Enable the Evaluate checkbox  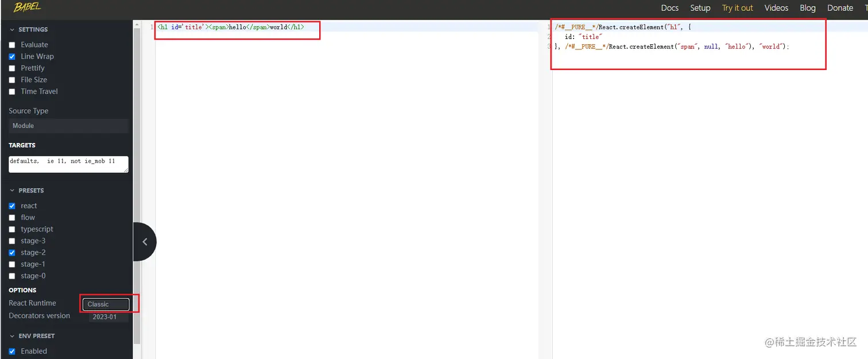pyautogui.click(x=12, y=45)
